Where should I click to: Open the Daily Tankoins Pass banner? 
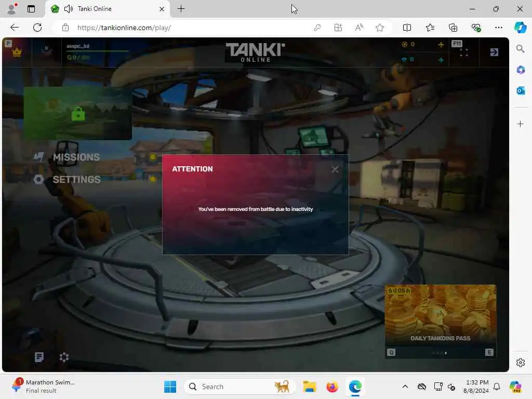point(441,321)
